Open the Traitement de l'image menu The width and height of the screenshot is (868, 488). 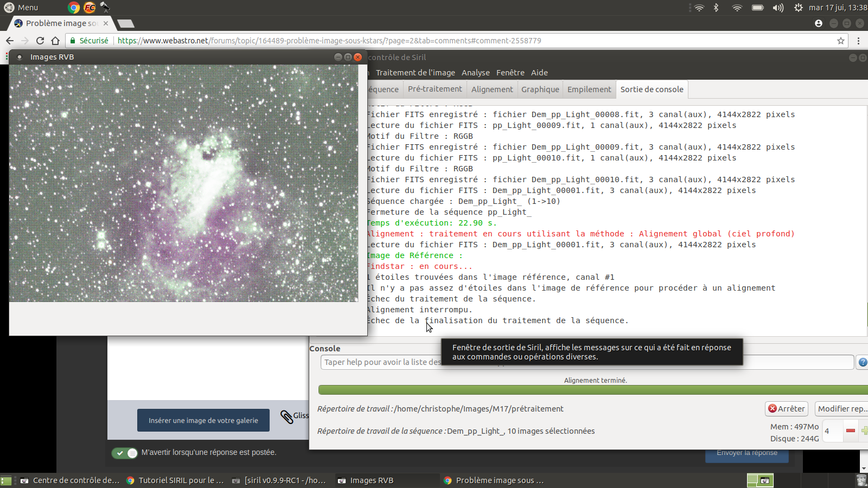click(x=416, y=73)
